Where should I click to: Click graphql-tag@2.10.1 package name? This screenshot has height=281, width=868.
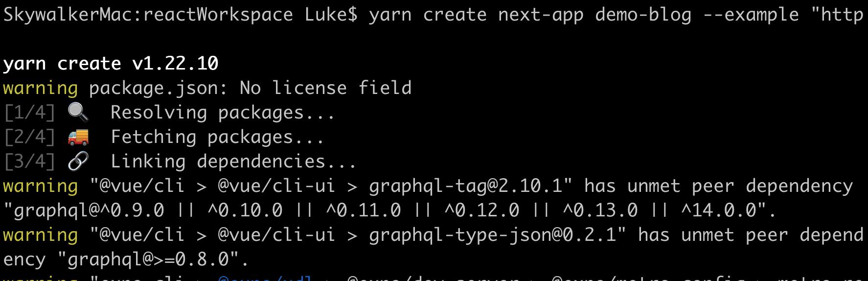pos(465,186)
